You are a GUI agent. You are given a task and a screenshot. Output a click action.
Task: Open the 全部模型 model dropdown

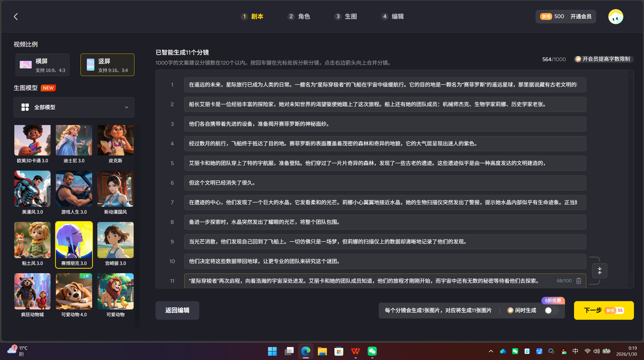click(74, 107)
